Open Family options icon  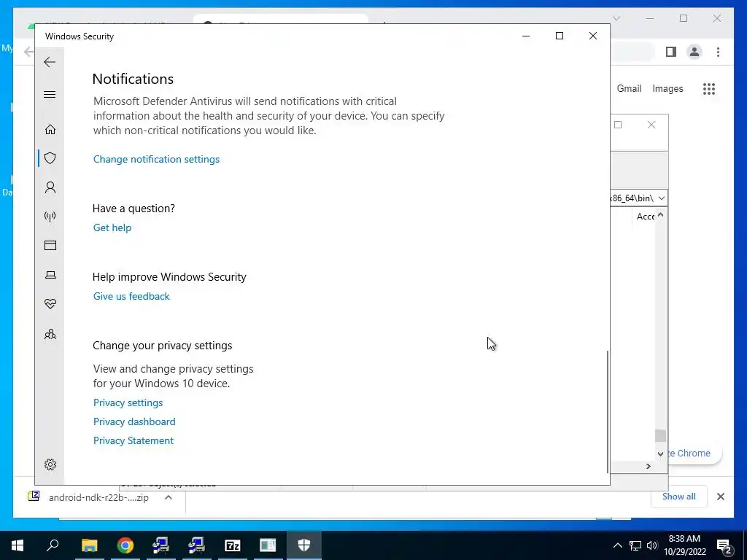[50, 334]
